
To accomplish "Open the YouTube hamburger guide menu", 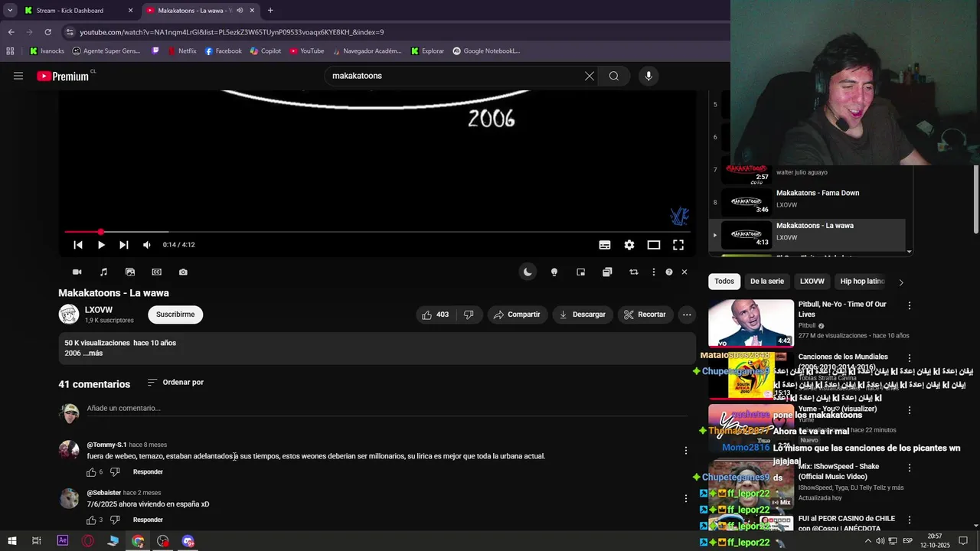I will tap(18, 76).
